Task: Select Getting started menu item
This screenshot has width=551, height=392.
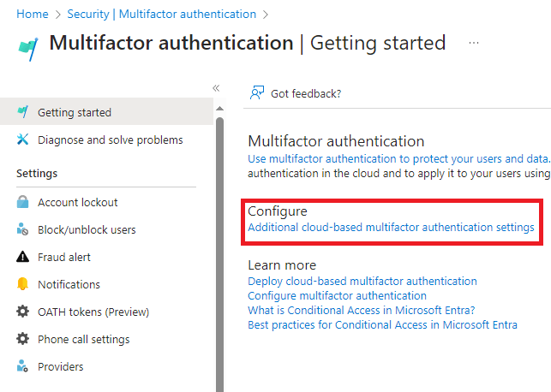Action: (75, 112)
